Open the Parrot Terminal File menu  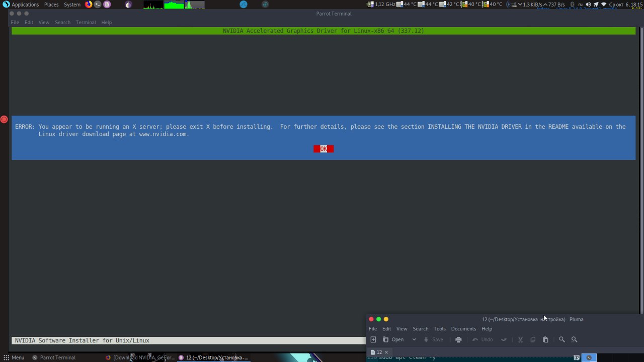click(15, 23)
